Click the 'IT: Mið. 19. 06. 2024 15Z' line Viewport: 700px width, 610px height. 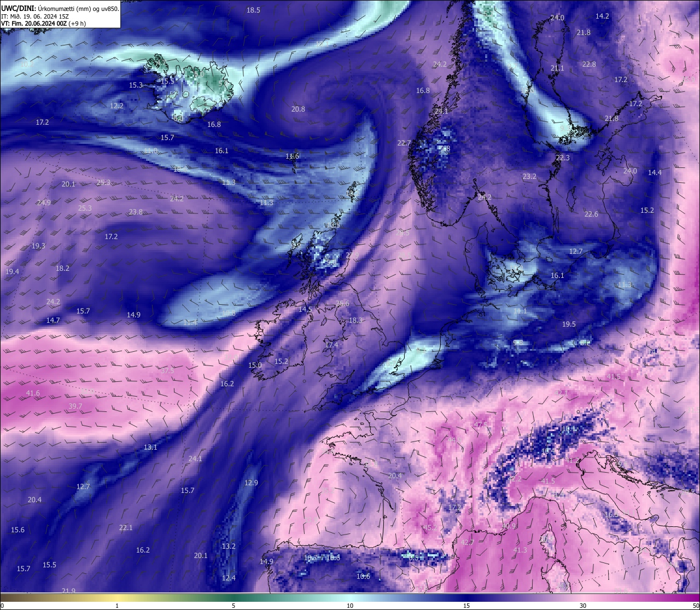(x=35, y=16)
